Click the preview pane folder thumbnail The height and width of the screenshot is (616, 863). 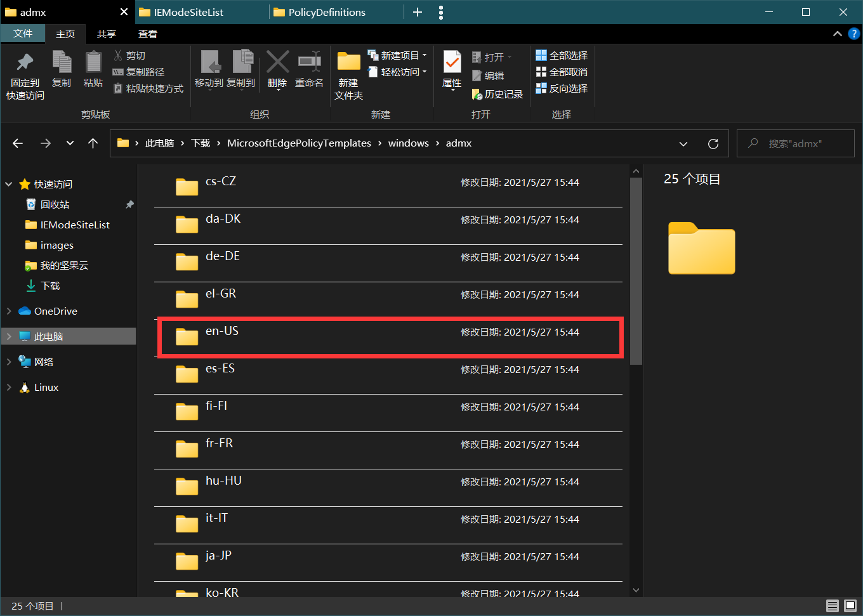[x=701, y=248]
